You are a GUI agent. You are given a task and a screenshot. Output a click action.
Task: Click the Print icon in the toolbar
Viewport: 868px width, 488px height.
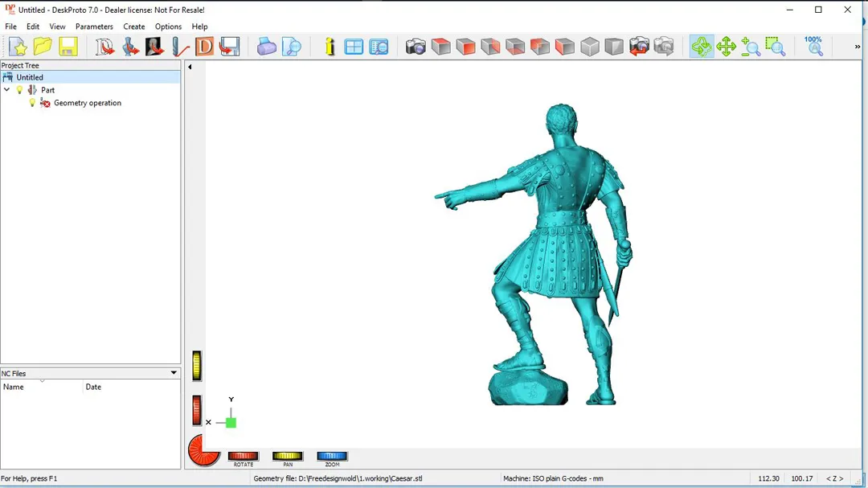[x=266, y=47]
